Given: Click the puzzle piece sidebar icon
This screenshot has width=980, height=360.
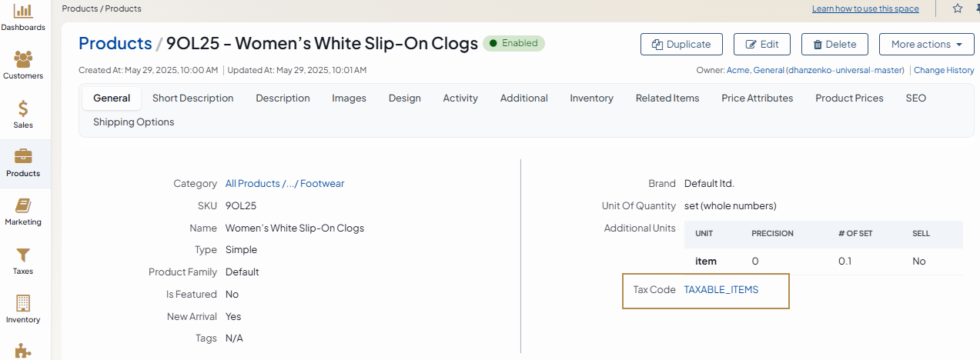Looking at the screenshot, I should tap(23, 350).
